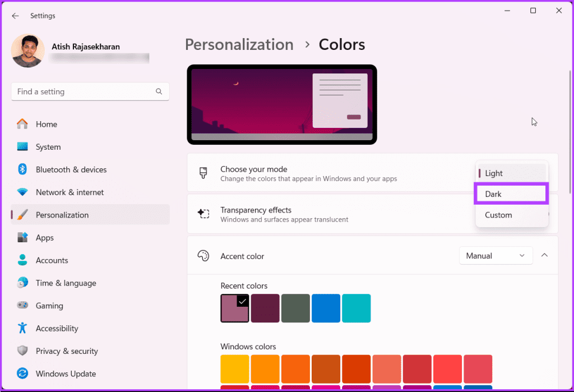Click the Privacy & security shield icon
574x392 pixels.
pyautogui.click(x=22, y=351)
